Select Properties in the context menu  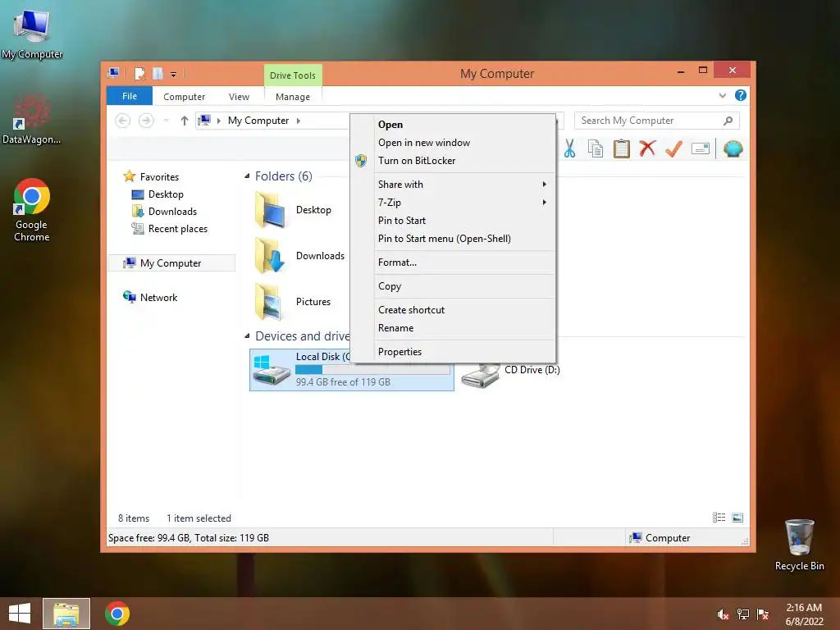[399, 352]
